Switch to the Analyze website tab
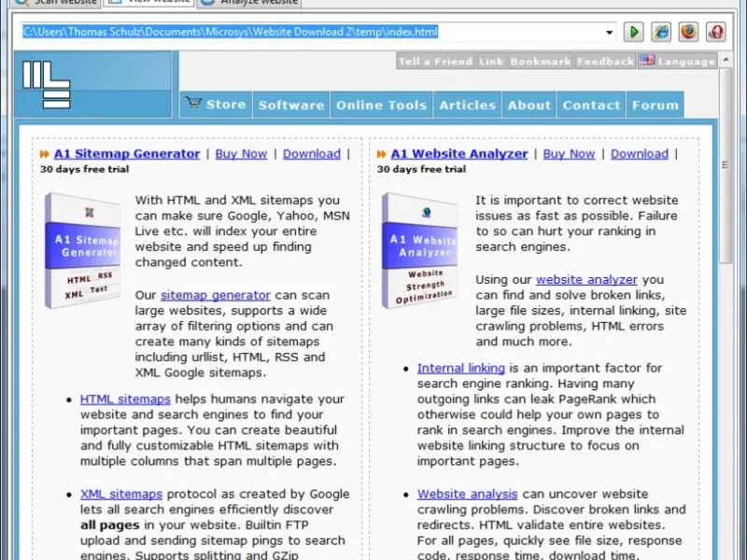Image resolution: width=747 pixels, height=560 pixels. (249, 3)
